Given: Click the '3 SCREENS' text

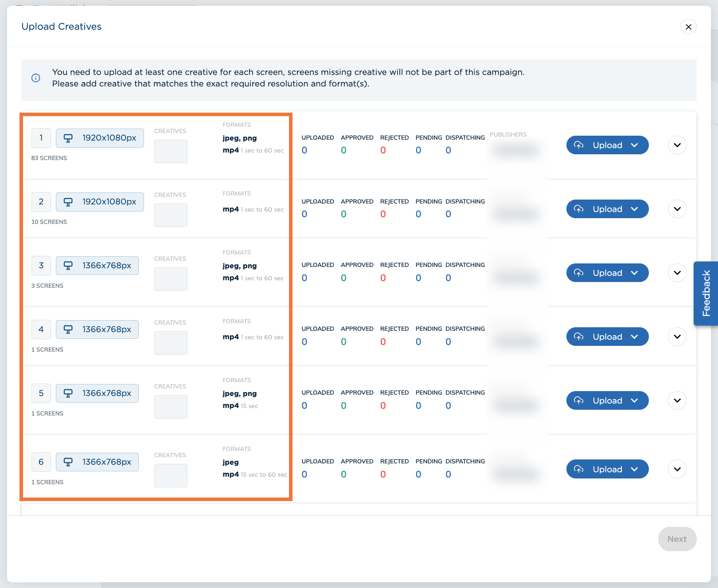Looking at the screenshot, I should pos(47,286).
